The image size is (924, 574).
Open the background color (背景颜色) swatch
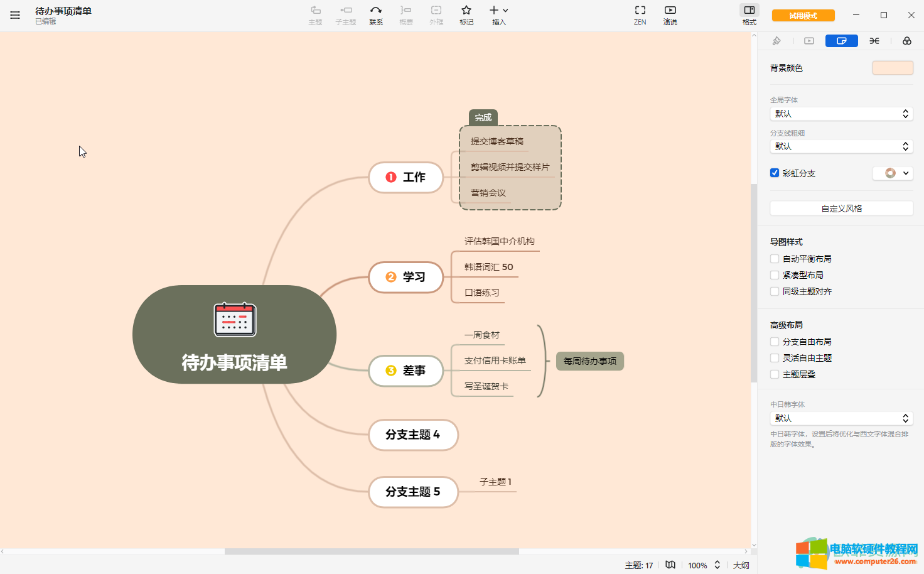(893, 68)
